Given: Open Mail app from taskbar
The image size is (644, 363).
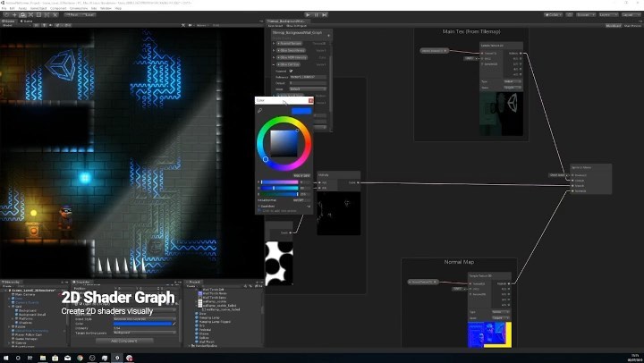Looking at the screenshot, I should [x=67, y=358].
